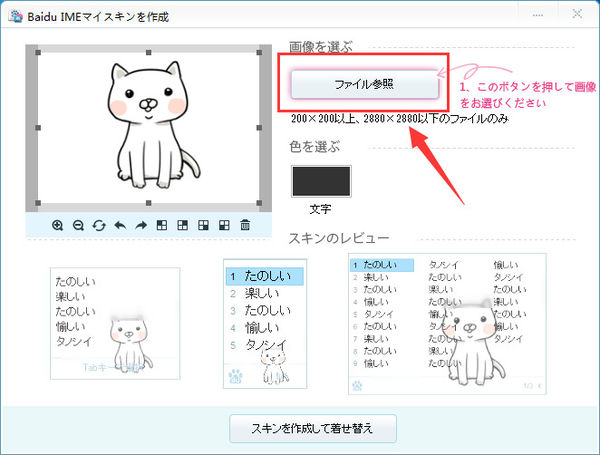This screenshot has height=455, width=600.
Task: Select candidate '1 たのしい' in vertical preview
Action: (265, 276)
